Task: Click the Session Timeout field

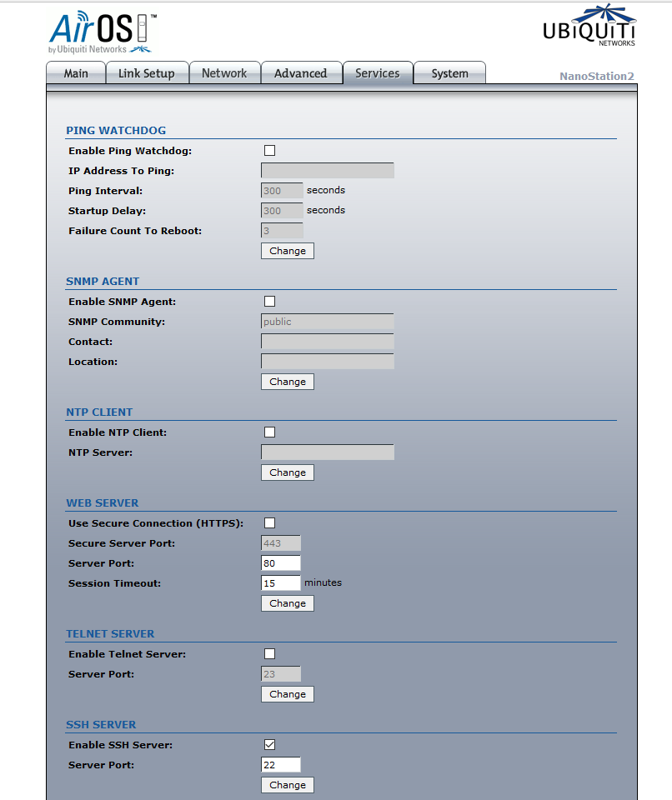Action: click(x=281, y=582)
